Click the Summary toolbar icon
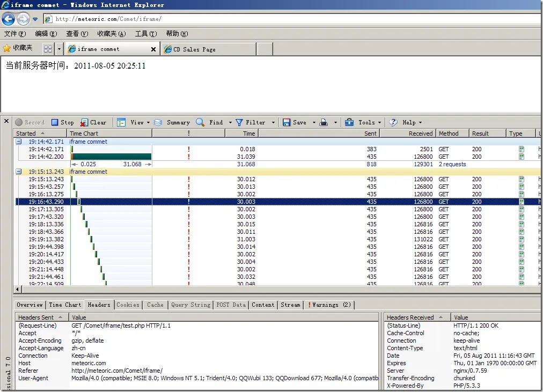The width and height of the screenshot is (543, 392). [x=158, y=122]
